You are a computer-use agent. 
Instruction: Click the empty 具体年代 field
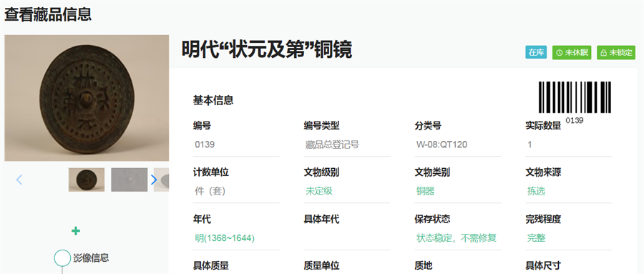tap(347, 238)
